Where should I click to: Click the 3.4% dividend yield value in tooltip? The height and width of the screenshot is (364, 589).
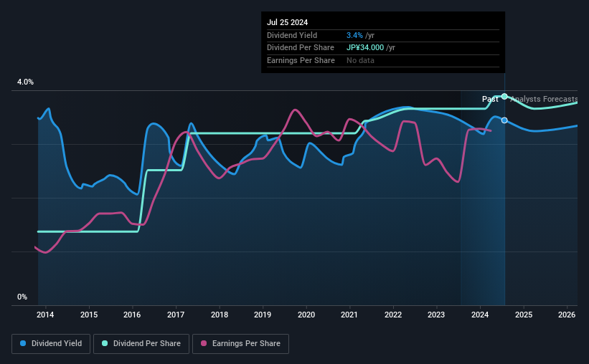coord(354,35)
